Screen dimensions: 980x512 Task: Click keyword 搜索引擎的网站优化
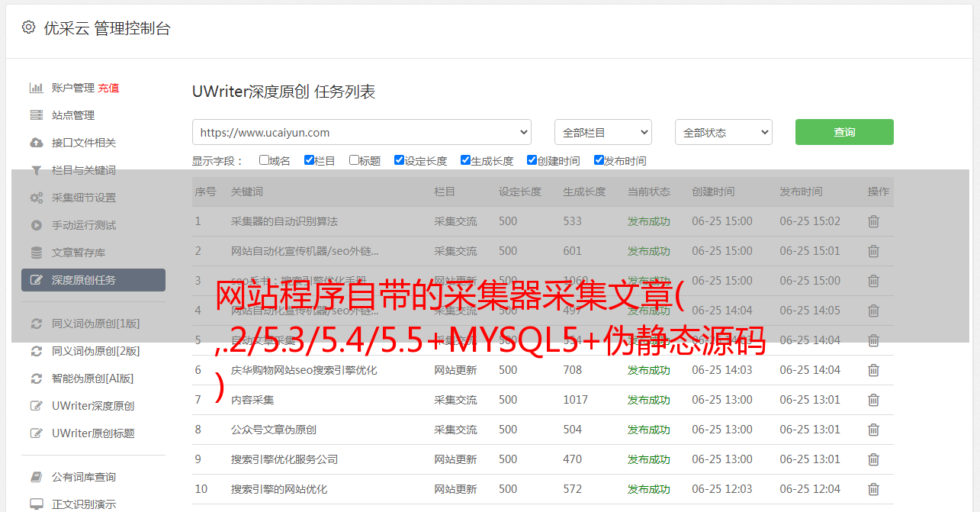coord(279,489)
